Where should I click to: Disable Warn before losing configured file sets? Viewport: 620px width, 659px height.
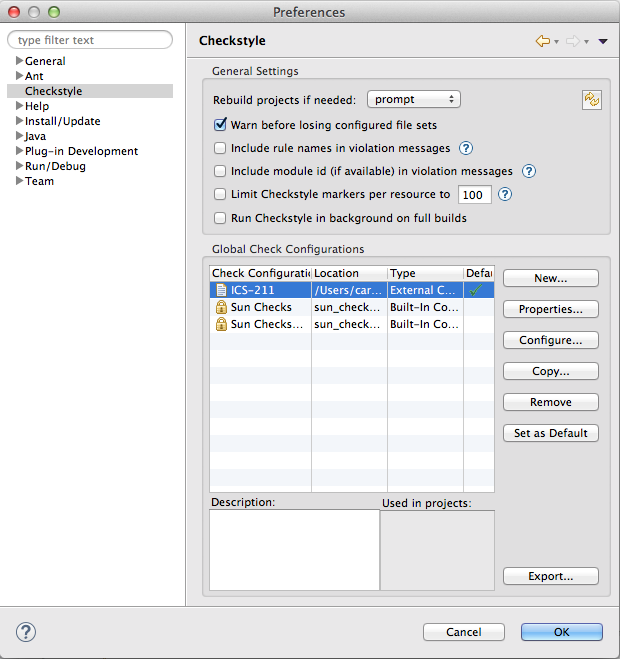coord(221,125)
